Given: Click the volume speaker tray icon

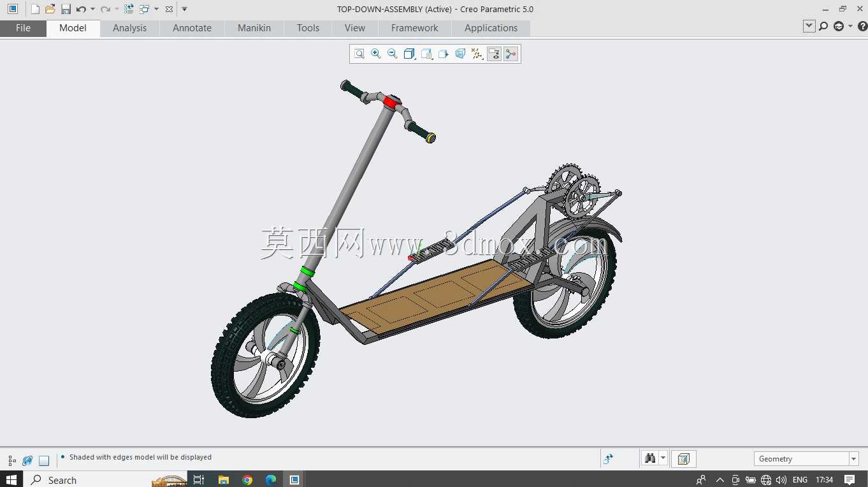Looking at the screenshot, I should pyautogui.click(x=781, y=479).
